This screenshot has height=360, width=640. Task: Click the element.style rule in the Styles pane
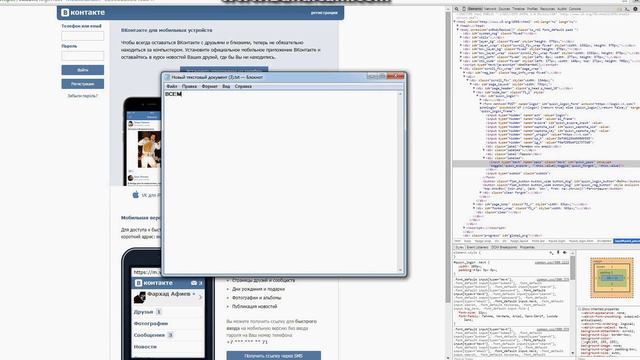[468, 253]
